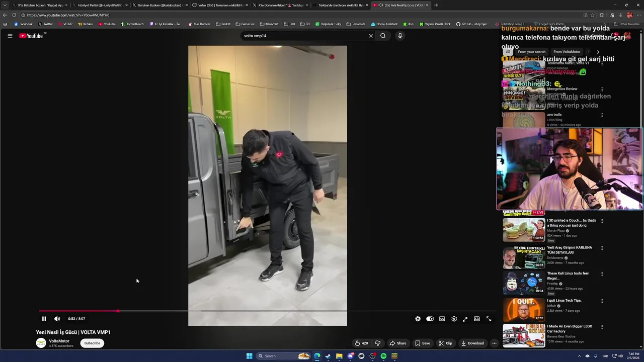Enter full screen video mode
The image size is (644, 362).
point(489,319)
